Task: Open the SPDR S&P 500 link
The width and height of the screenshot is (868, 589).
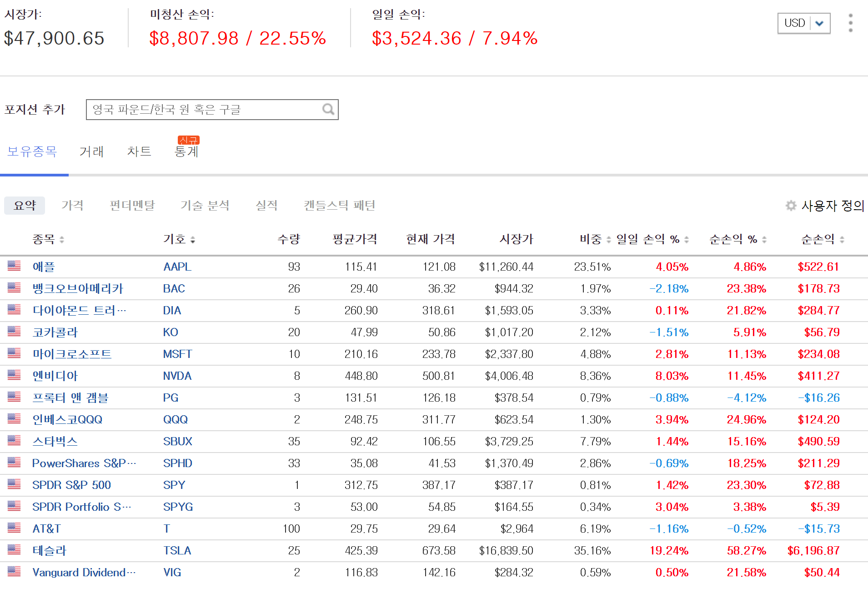Action: (71, 485)
